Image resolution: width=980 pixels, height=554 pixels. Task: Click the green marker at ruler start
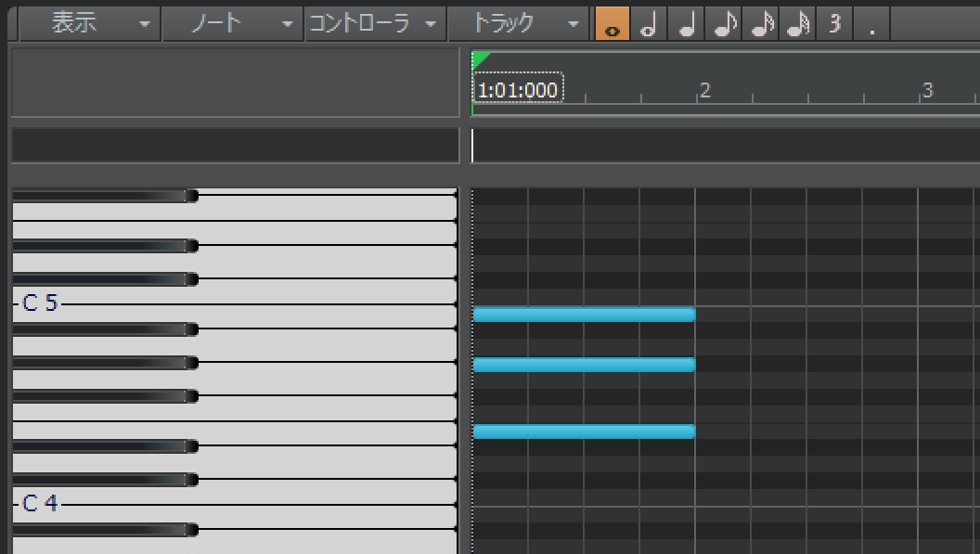point(478,58)
